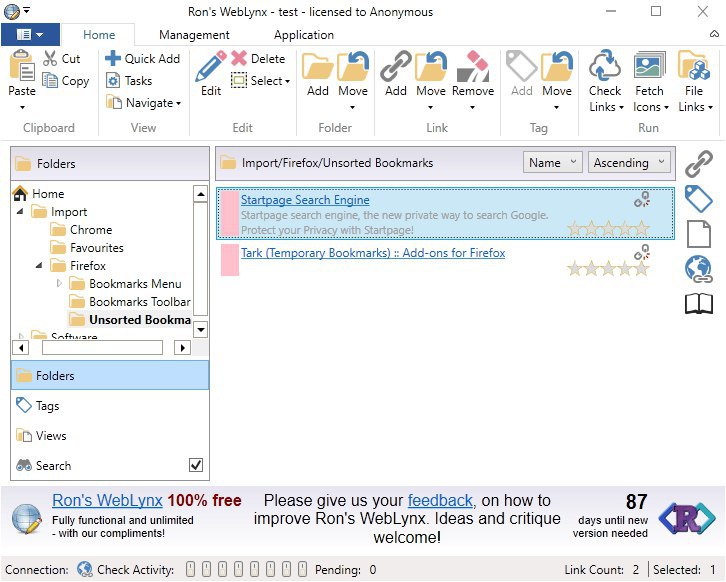
Task: Select the Views navigation pane
Action: coord(110,436)
